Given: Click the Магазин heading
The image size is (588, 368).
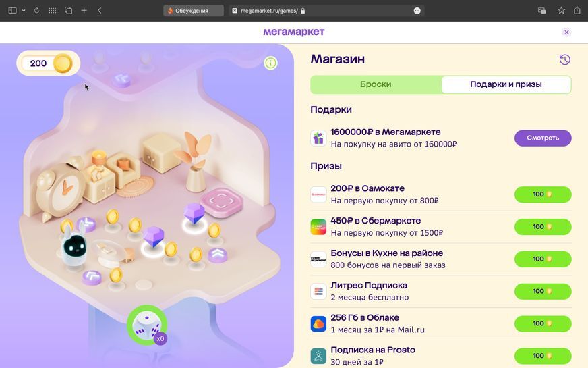Looking at the screenshot, I should [338, 59].
